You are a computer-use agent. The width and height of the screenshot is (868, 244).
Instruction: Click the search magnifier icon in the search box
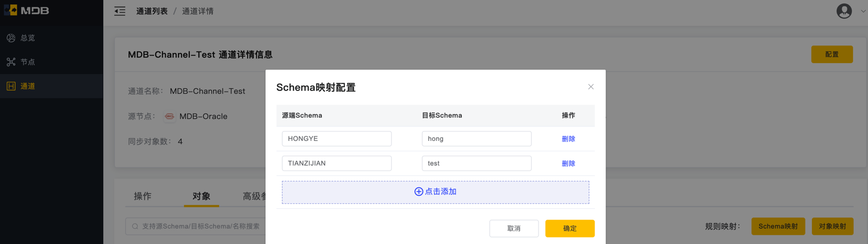pyautogui.click(x=135, y=226)
